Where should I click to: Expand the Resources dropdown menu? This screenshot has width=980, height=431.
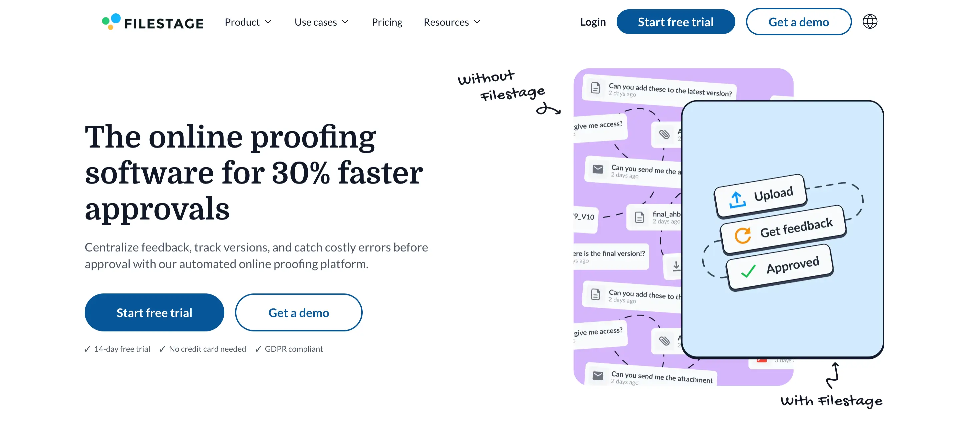pyautogui.click(x=452, y=22)
